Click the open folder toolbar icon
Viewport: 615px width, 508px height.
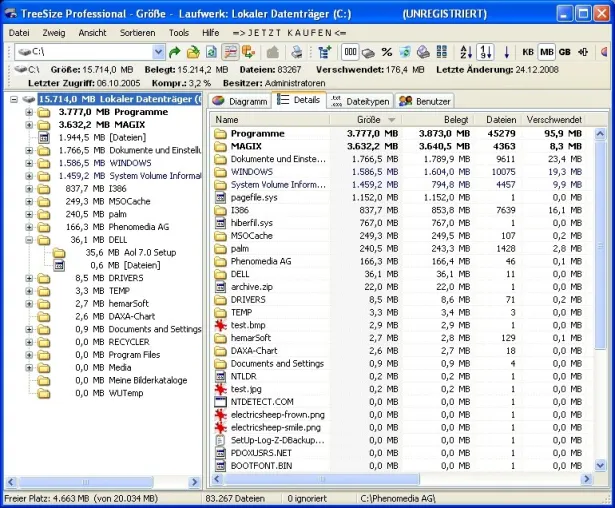[x=193, y=52]
